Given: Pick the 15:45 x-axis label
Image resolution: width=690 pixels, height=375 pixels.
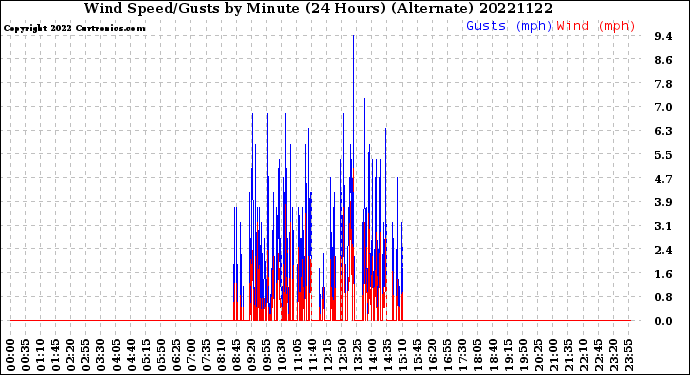Looking at the screenshot, I should click(x=417, y=355).
